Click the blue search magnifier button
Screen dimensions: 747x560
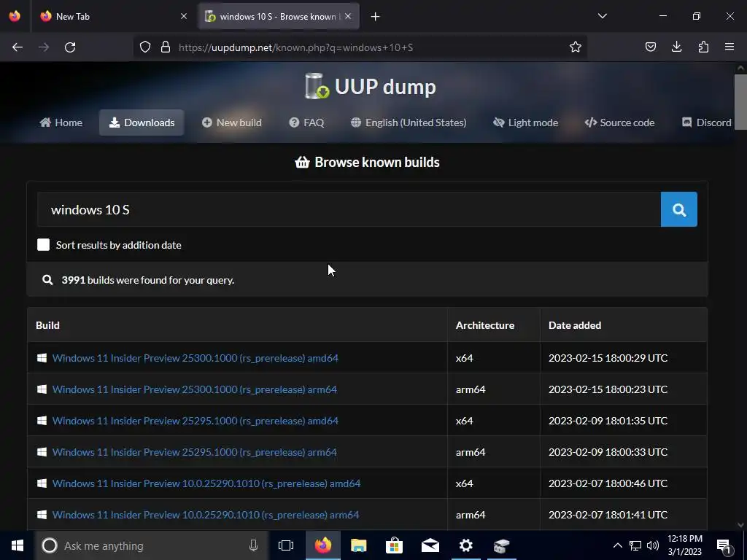pyautogui.click(x=679, y=209)
